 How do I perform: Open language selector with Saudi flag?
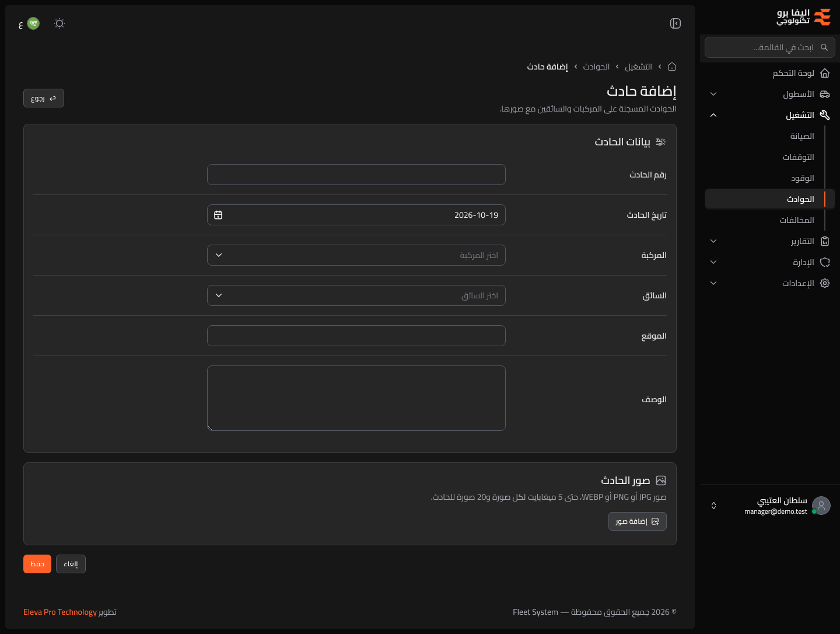pyautogui.click(x=29, y=23)
